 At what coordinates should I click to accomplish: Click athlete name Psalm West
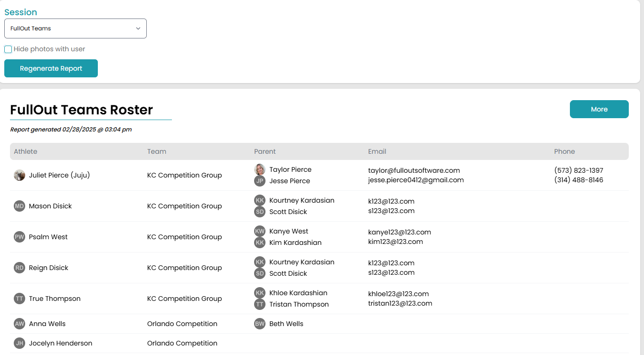click(x=48, y=237)
